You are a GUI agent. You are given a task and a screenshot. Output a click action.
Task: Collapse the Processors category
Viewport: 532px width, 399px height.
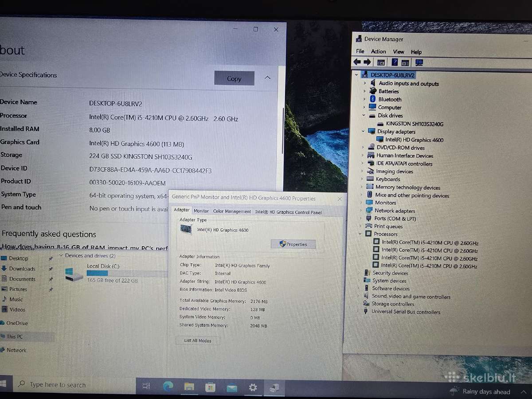[361, 234]
